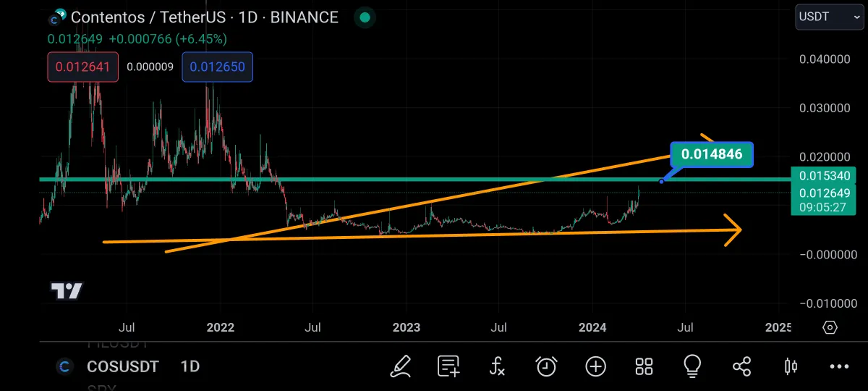Select the green 0.014846 price label

point(712,154)
